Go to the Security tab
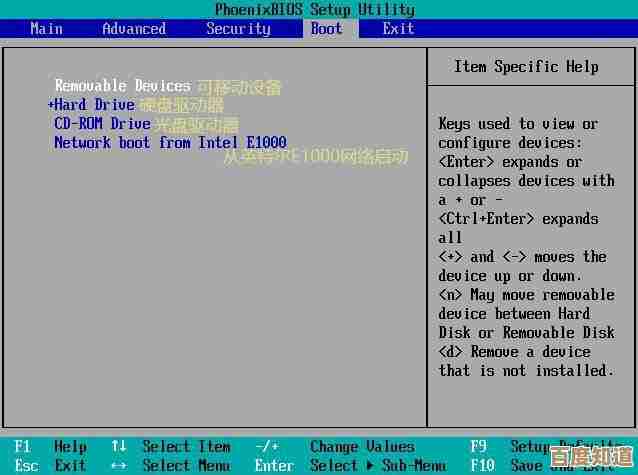The image size is (638, 475). [238, 28]
